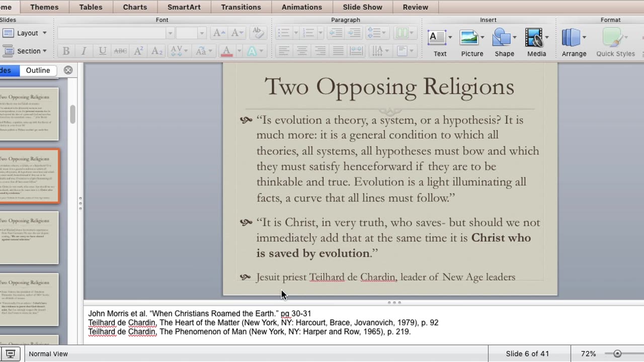Decrease font size
644x362 pixels.
(237, 33)
